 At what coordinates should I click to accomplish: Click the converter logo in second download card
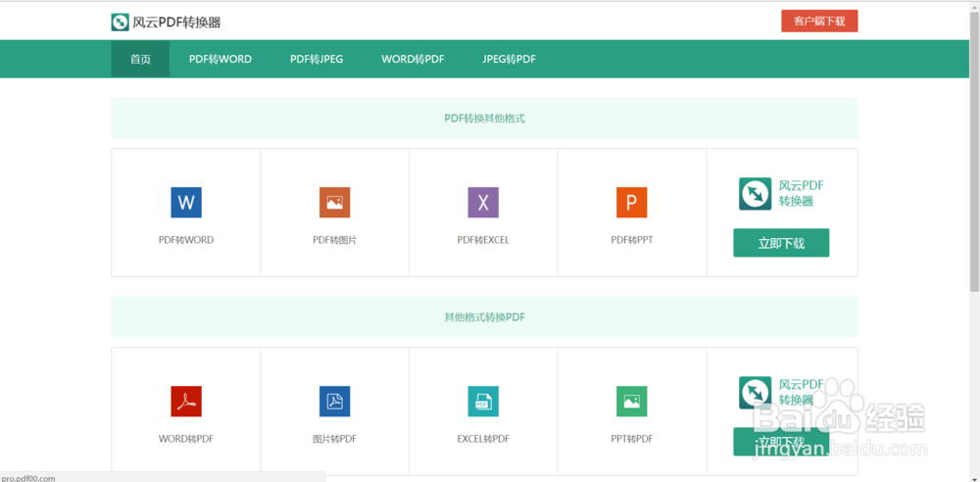[755, 393]
